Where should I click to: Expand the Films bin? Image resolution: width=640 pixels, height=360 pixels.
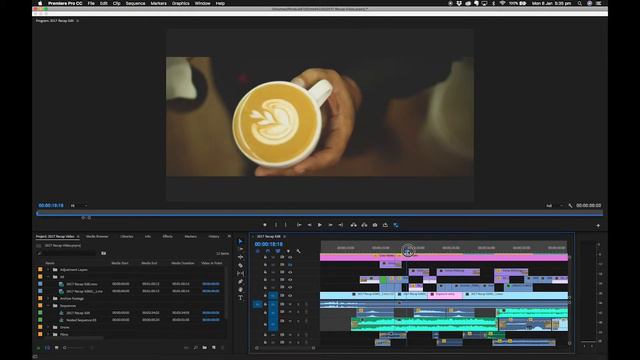48,334
